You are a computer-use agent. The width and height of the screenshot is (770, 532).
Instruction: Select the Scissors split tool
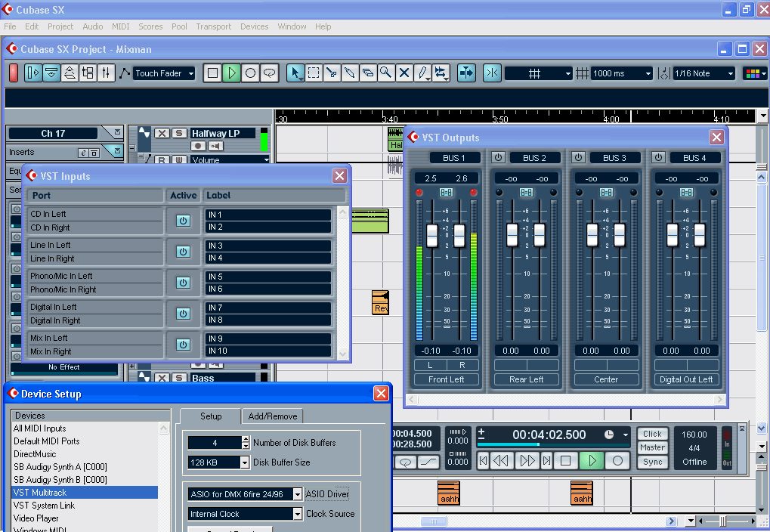[331, 73]
